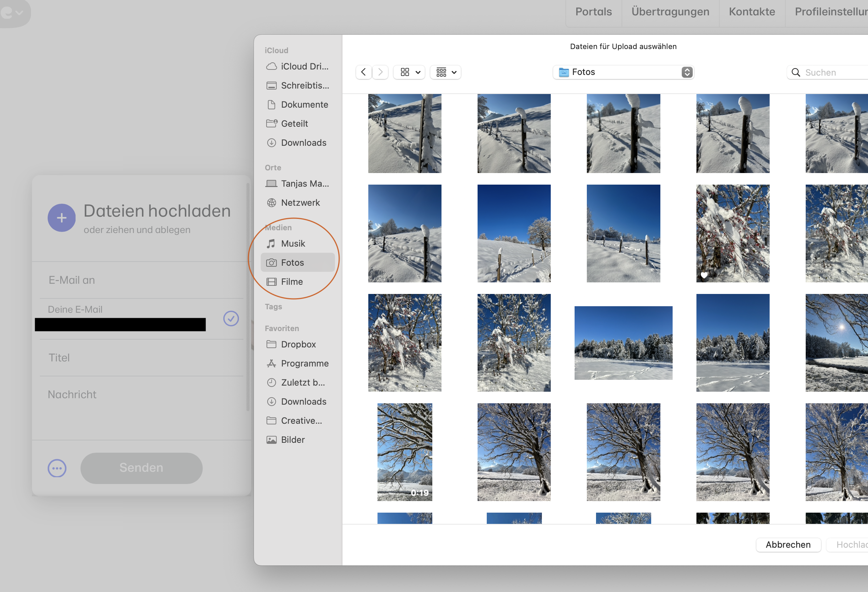868x592 pixels.
Task: Select Filme in the sidebar
Action: tap(292, 281)
